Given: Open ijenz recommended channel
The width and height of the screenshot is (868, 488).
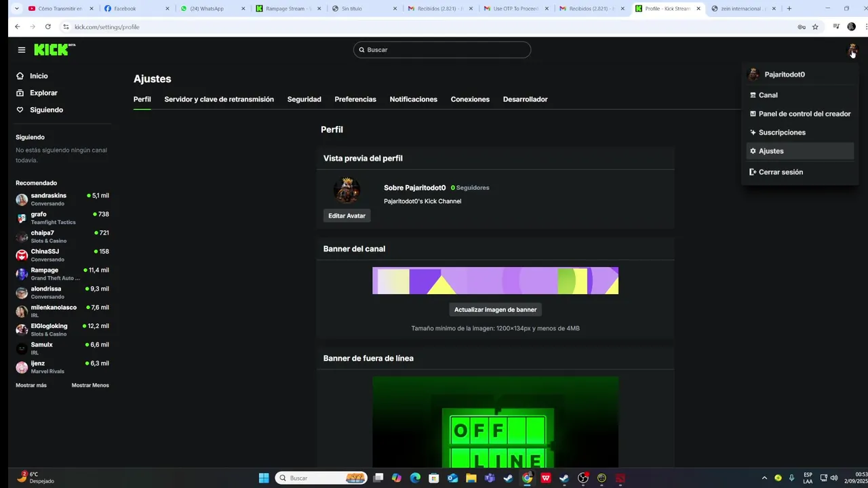Looking at the screenshot, I should coord(62,367).
